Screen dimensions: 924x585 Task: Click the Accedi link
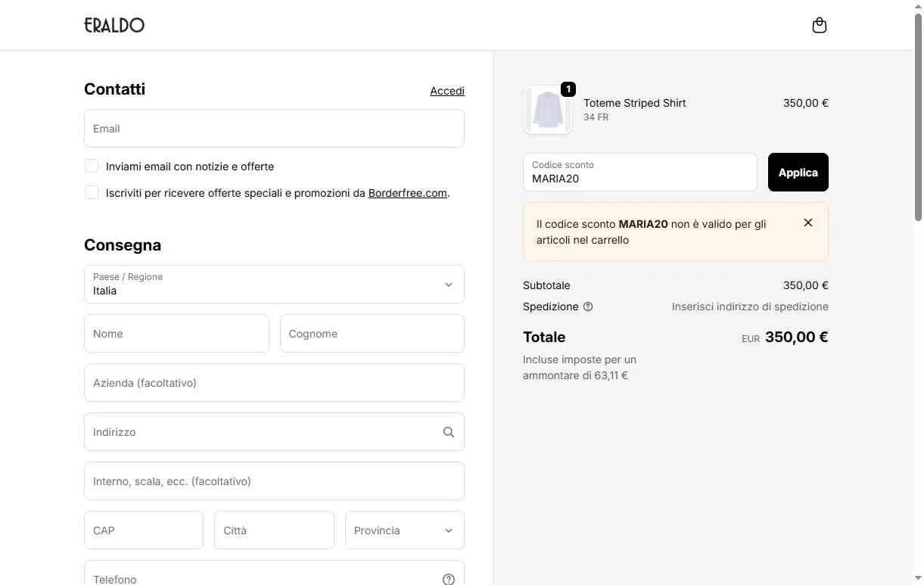[x=447, y=91]
